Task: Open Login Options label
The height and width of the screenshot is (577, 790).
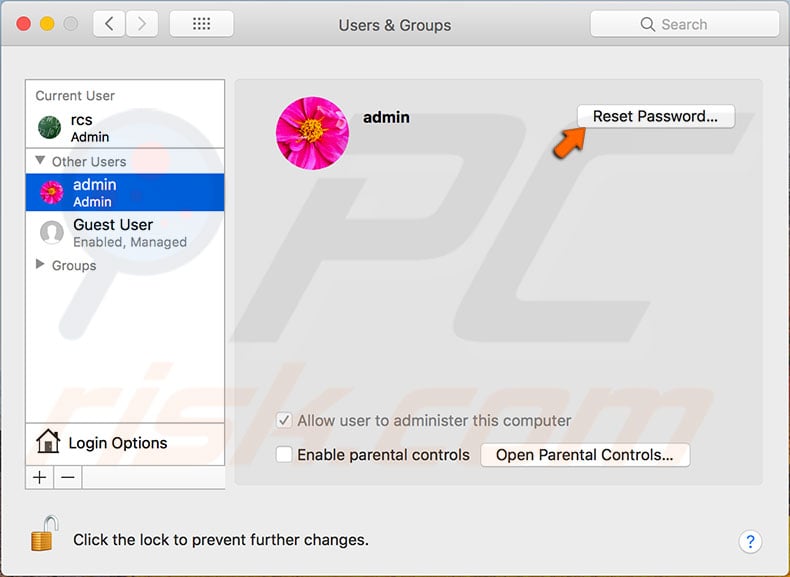Action: (x=118, y=443)
